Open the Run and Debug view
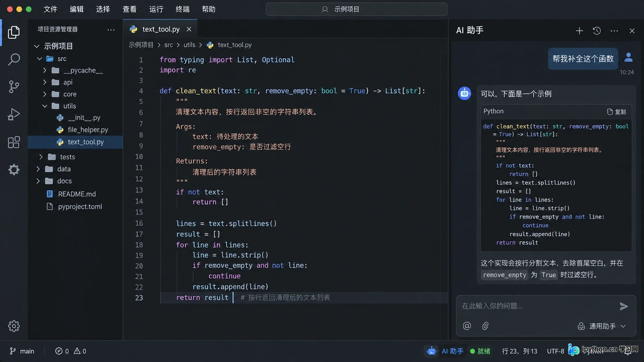644x362 pixels. coord(14,114)
